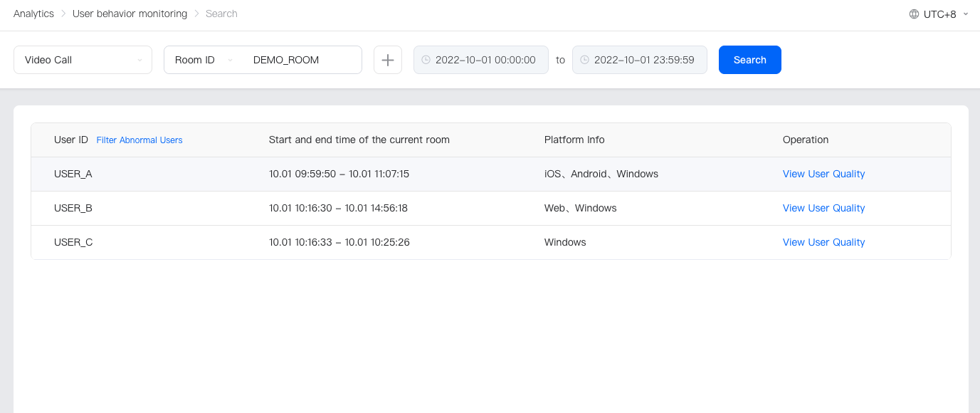Click the clock icon in start time field
This screenshot has height=413, width=980.
(x=426, y=60)
